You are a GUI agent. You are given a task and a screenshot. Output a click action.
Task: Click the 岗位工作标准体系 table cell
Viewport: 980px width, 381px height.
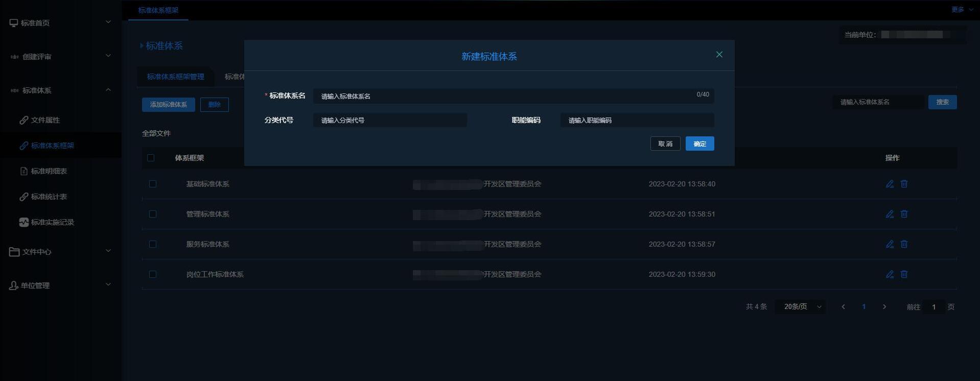(x=215, y=274)
